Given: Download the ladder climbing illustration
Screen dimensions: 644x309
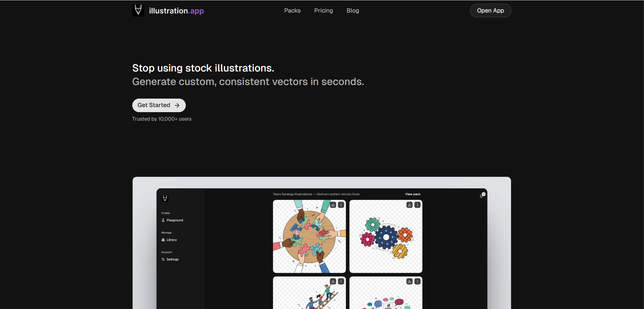Looking at the screenshot, I should coord(333,282).
